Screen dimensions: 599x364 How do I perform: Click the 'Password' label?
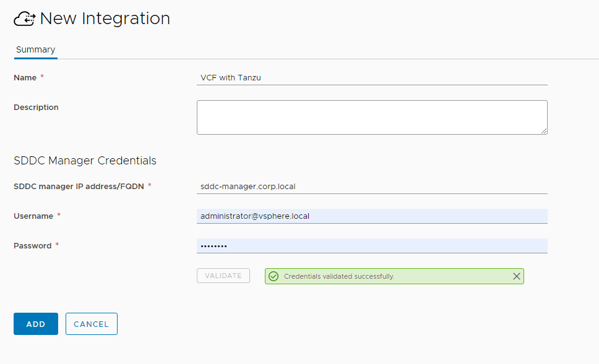(32, 246)
